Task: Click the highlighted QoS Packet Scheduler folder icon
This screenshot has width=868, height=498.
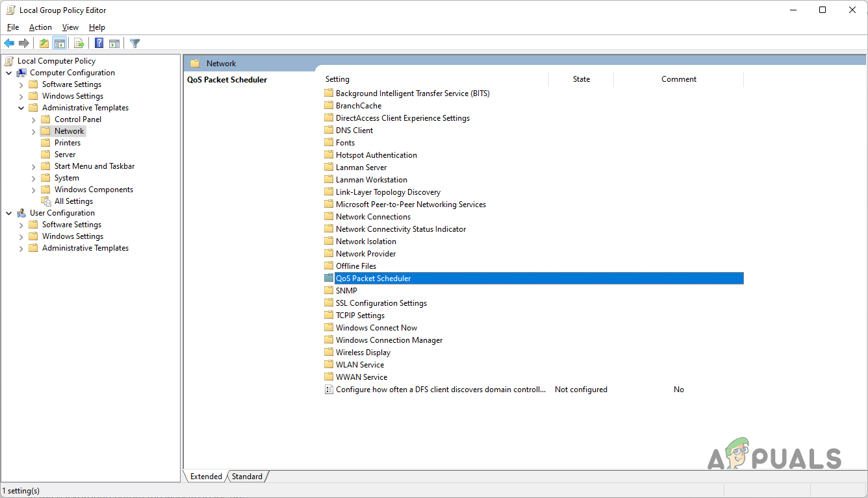Action: (329, 279)
